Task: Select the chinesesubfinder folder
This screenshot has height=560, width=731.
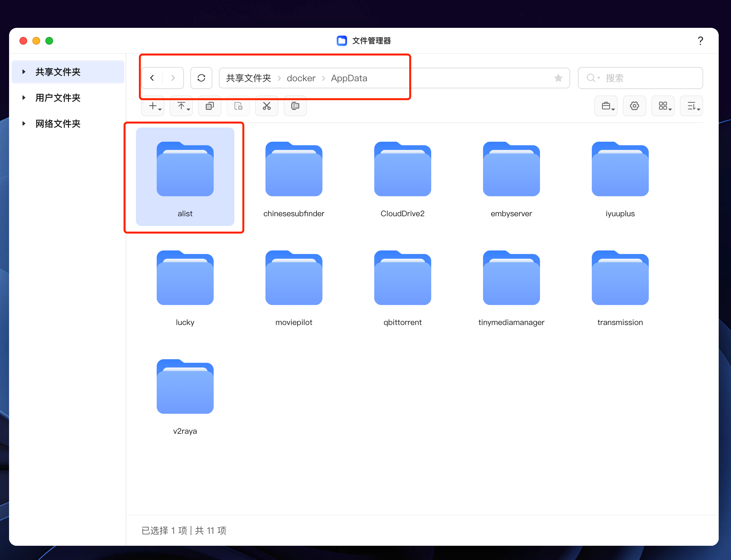Action: point(294,177)
